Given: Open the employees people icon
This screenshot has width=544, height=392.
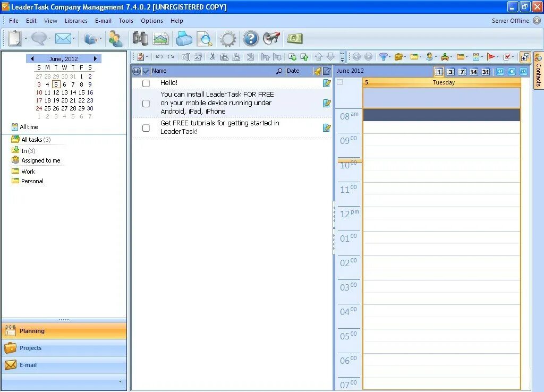Looking at the screenshot, I should click(x=115, y=38).
